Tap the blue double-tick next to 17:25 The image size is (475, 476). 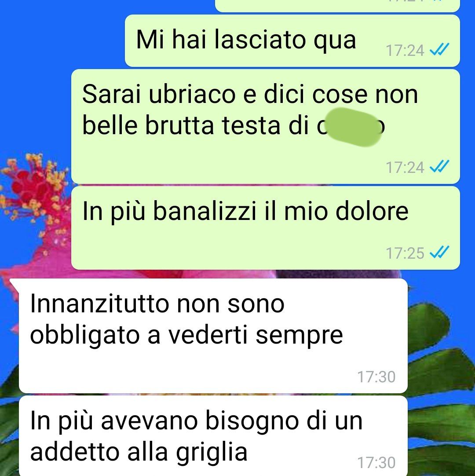439,252
